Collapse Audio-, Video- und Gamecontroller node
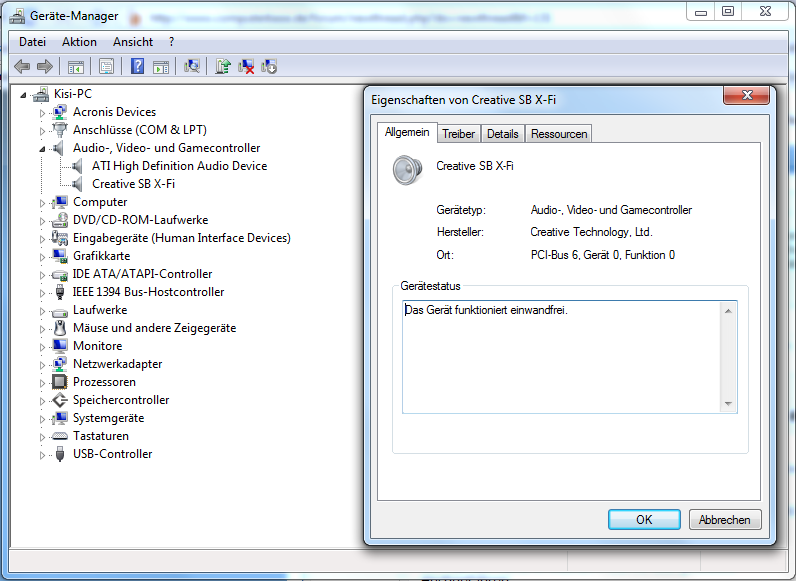 42,149
